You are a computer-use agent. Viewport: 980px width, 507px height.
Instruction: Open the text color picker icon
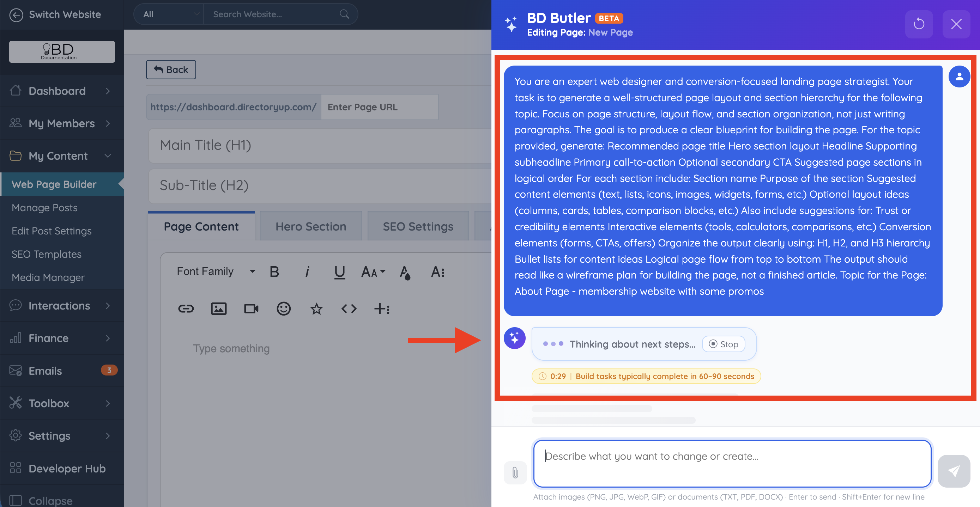pos(405,271)
